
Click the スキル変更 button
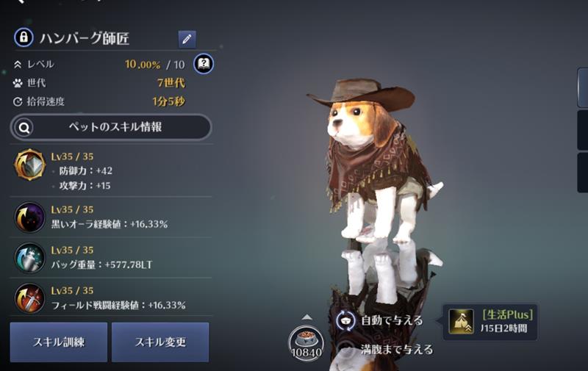[160, 342]
